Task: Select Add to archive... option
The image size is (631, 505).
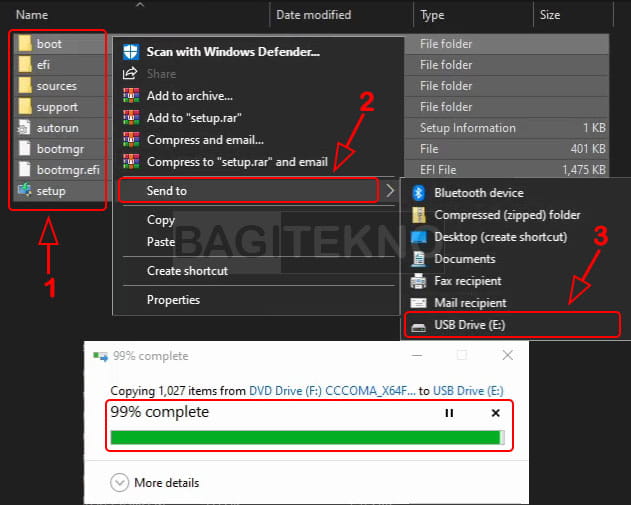Action: click(190, 96)
